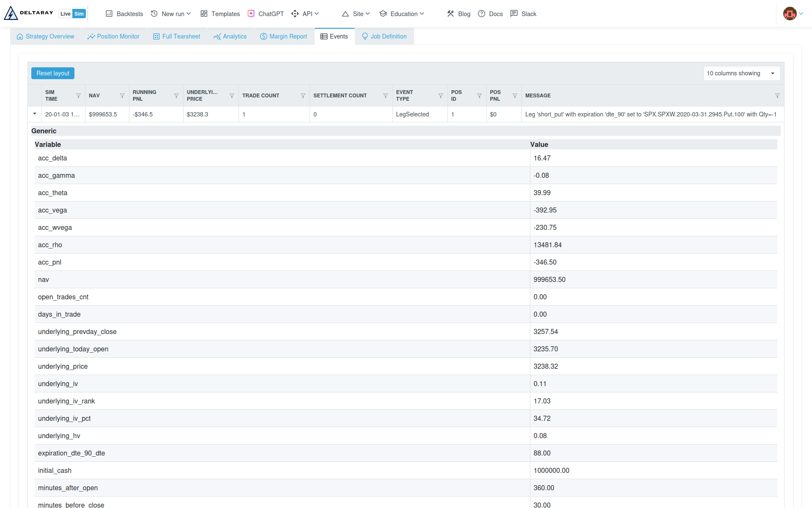Click the Trade Count filter icon
This screenshot has height=508, width=812.
click(x=303, y=96)
